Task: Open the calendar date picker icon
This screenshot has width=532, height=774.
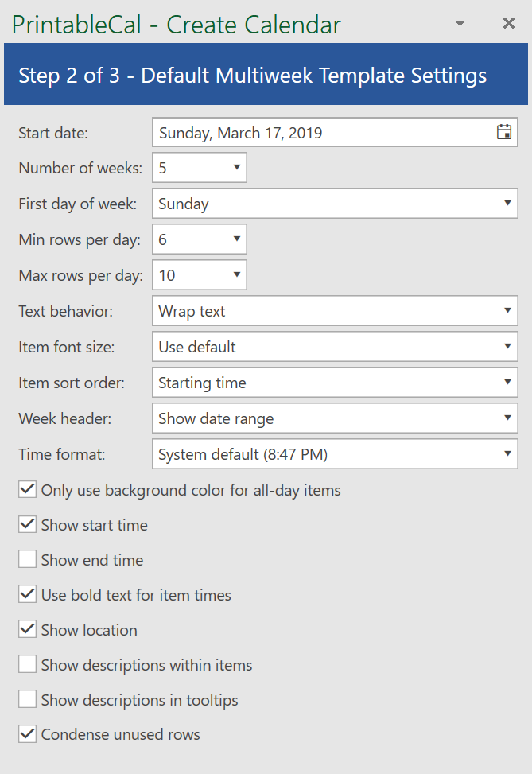Action: [503, 131]
